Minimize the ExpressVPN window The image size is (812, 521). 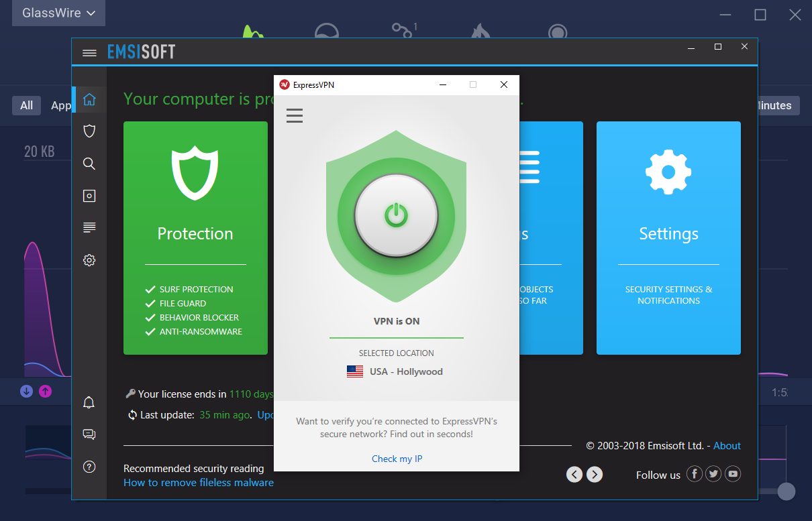[x=443, y=84]
